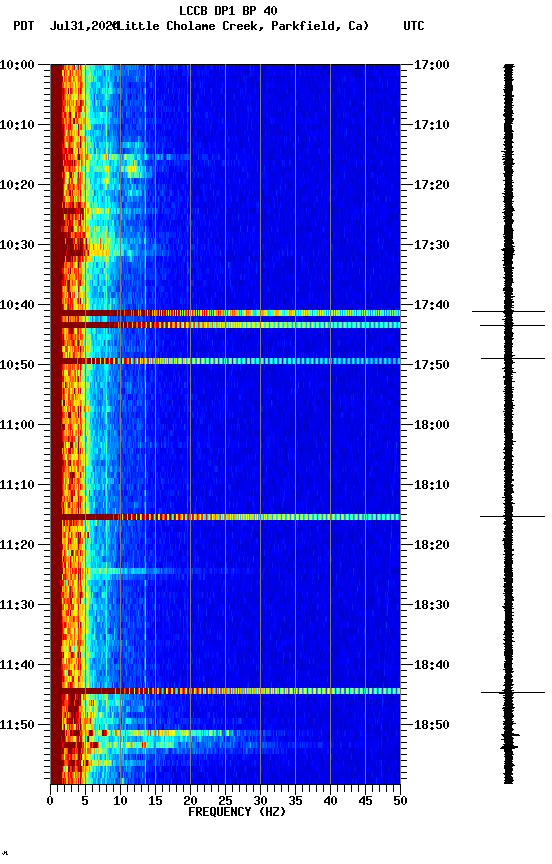Viewport: 552px width, 864px height.
Task: Click the '10:10' PDT time label
Action: (17, 125)
